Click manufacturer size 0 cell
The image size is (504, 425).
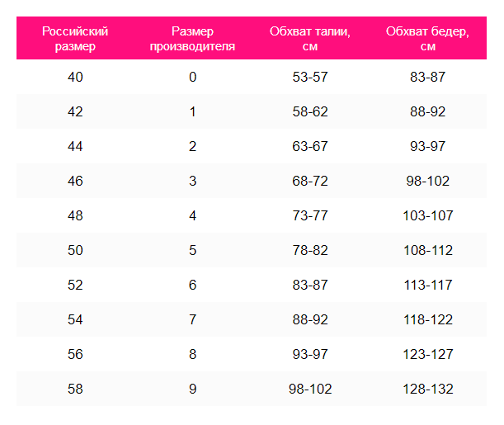(x=192, y=77)
